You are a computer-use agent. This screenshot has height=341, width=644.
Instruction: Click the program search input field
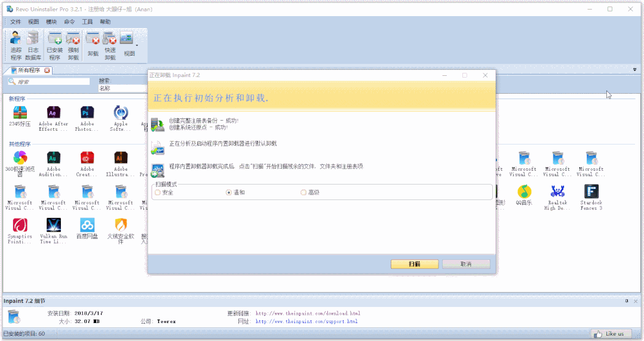[53, 82]
